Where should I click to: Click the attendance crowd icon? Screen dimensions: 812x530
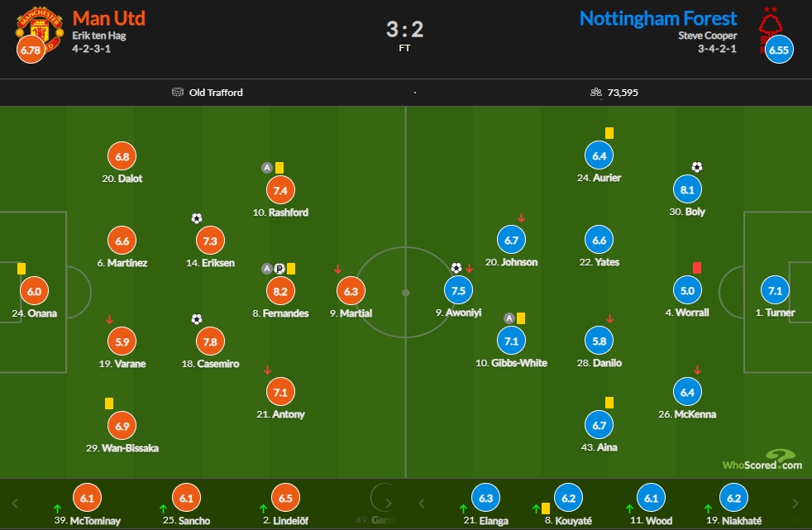596,92
